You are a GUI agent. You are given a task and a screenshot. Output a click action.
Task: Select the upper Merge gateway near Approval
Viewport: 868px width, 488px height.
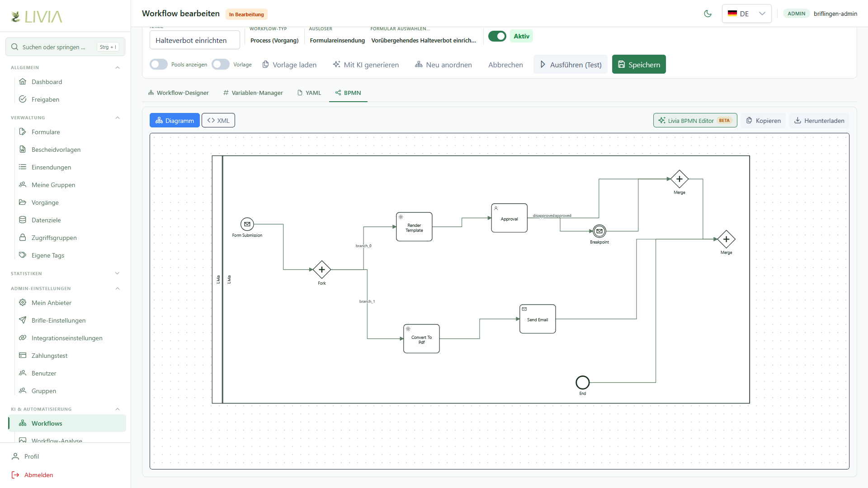click(679, 179)
